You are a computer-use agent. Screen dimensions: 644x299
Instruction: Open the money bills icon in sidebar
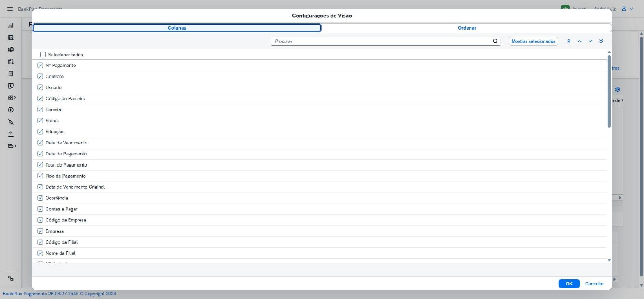click(11, 50)
